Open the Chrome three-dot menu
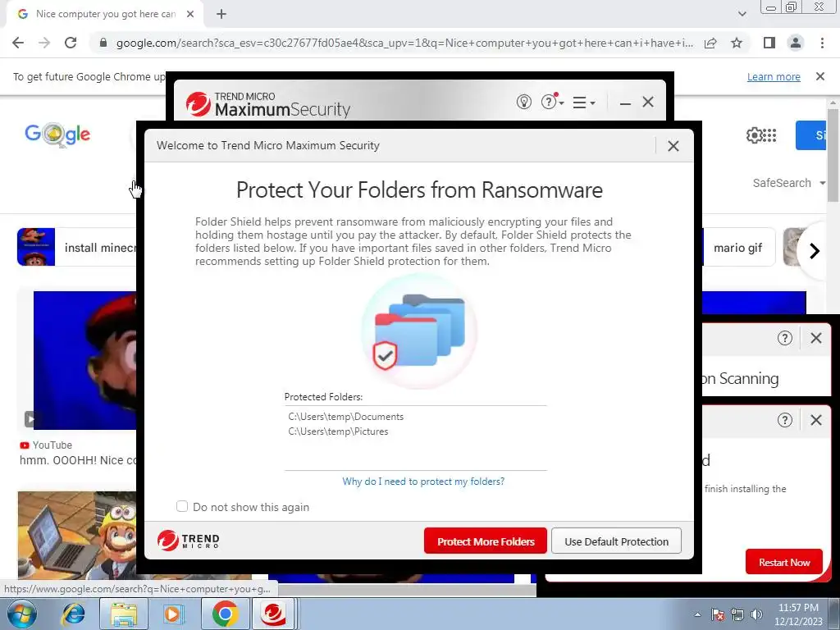 pyautogui.click(x=822, y=43)
